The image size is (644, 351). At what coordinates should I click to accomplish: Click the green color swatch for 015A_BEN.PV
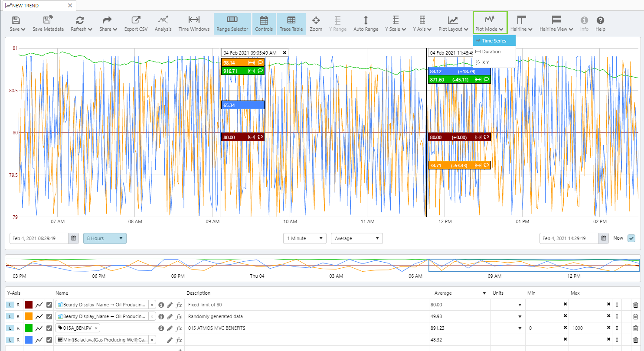coord(29,328)
